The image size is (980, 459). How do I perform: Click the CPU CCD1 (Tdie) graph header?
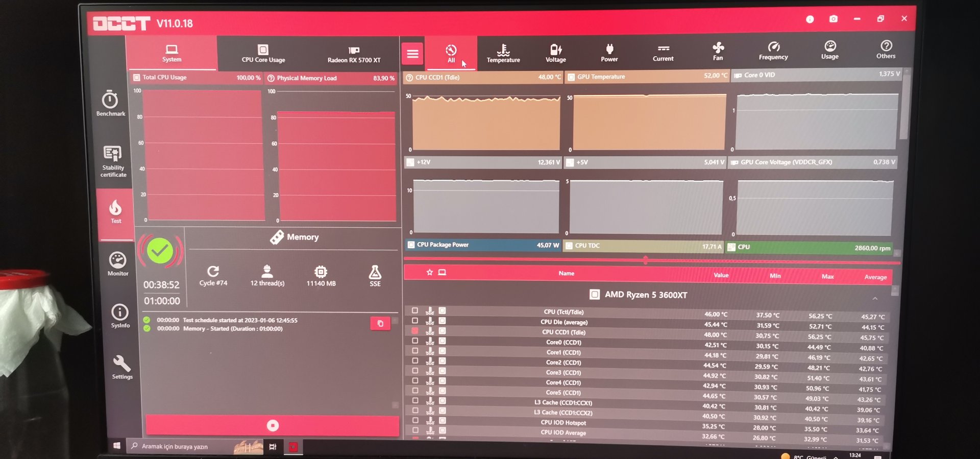click(x=483, y=77)
